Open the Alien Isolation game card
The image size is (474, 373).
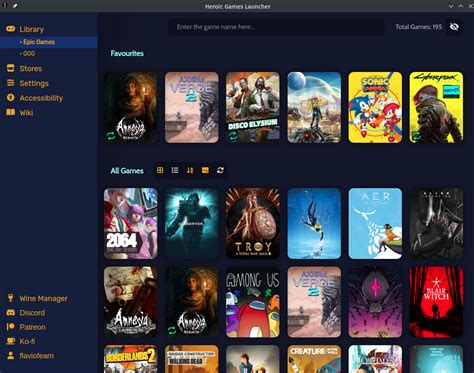pos(436,223)
